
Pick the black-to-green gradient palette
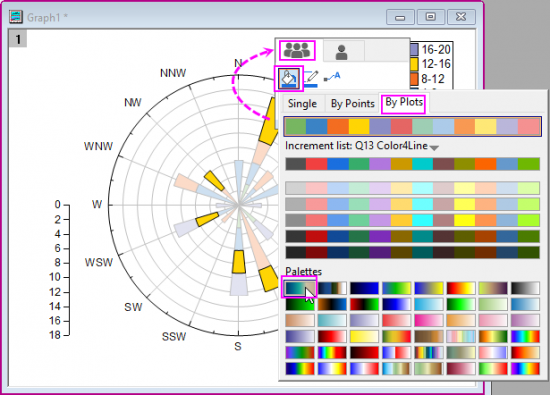[x=300, y=304]
